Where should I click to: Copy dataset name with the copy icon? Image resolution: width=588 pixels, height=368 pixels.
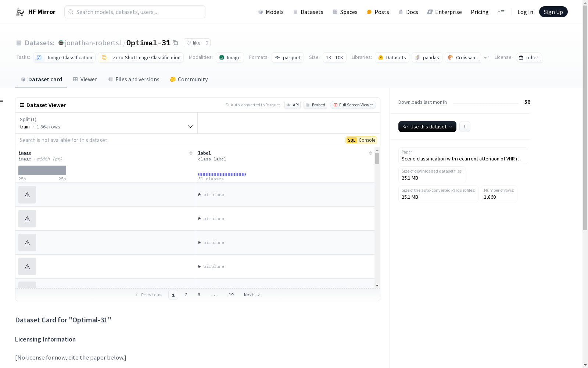click(175, 43)
